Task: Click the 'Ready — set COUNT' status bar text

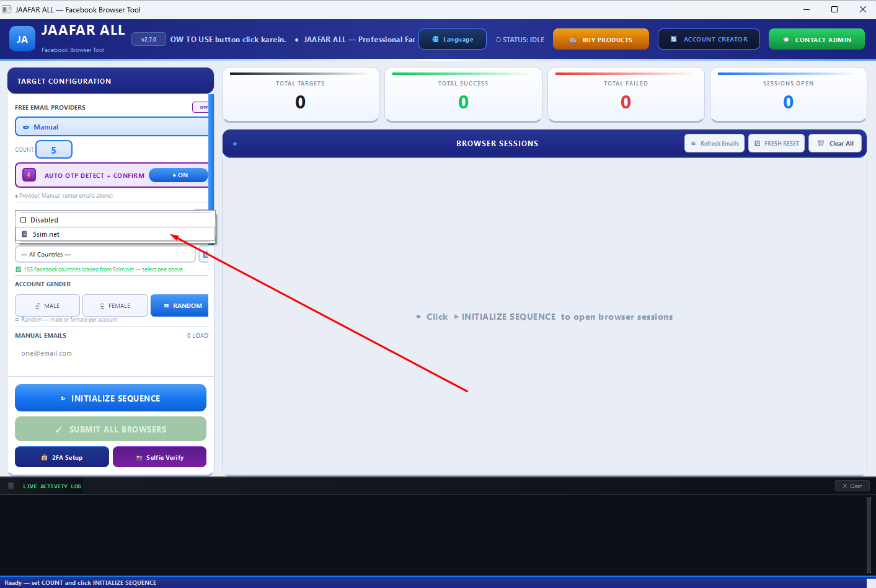Action: point(81,583)
